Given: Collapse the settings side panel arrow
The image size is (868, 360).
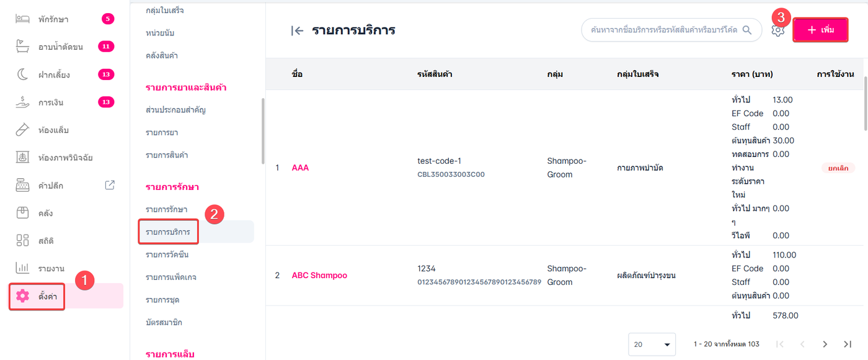Looking at the screenshot, I should (297, 30).
